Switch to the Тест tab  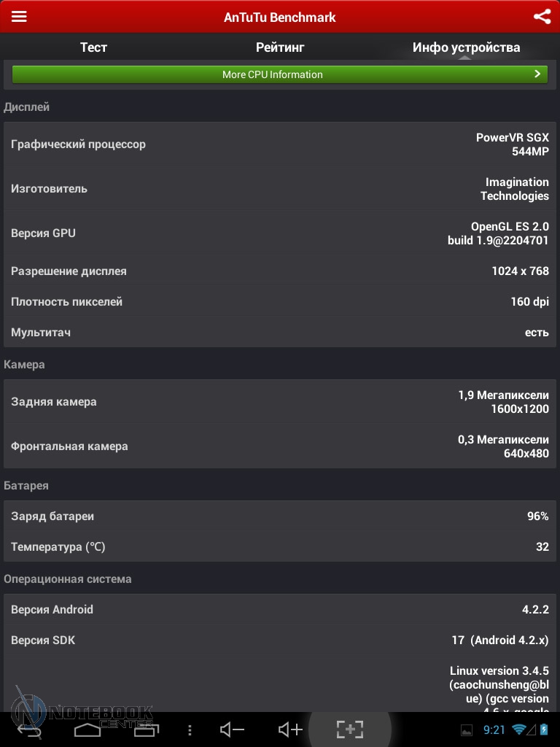93,47
